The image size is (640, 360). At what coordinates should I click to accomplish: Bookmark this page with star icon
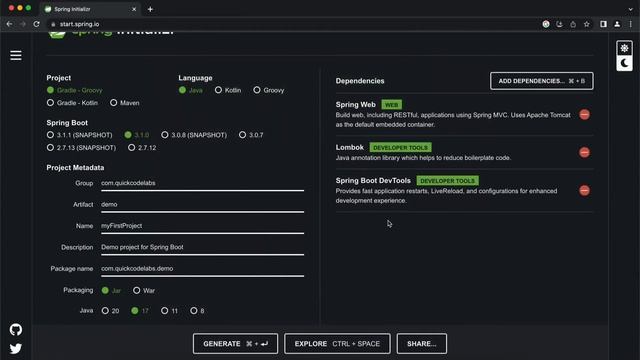[x=587, y=24]
